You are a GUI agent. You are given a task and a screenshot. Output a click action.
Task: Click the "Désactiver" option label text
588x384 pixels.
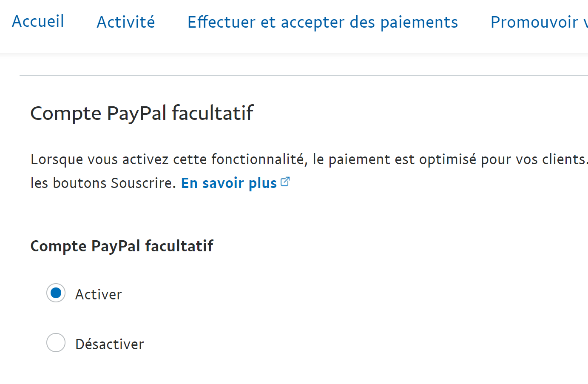110,344
